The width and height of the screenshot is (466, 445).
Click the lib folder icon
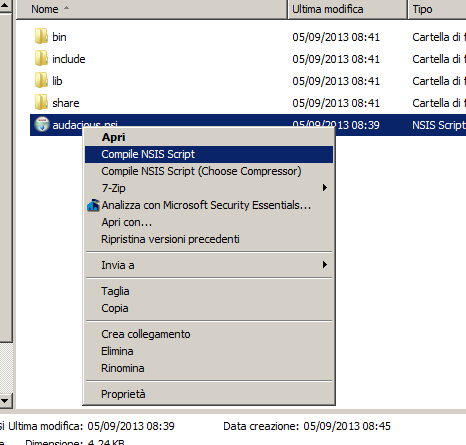pyautogui.click(x=41, y=81)
